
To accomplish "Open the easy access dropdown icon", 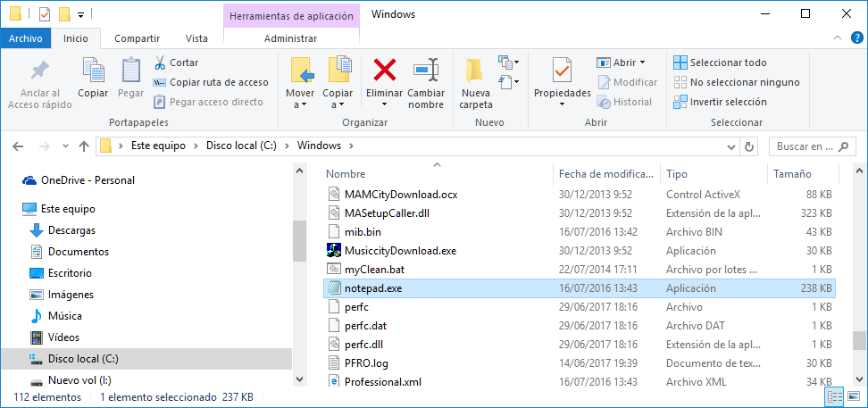I will 508,82.
